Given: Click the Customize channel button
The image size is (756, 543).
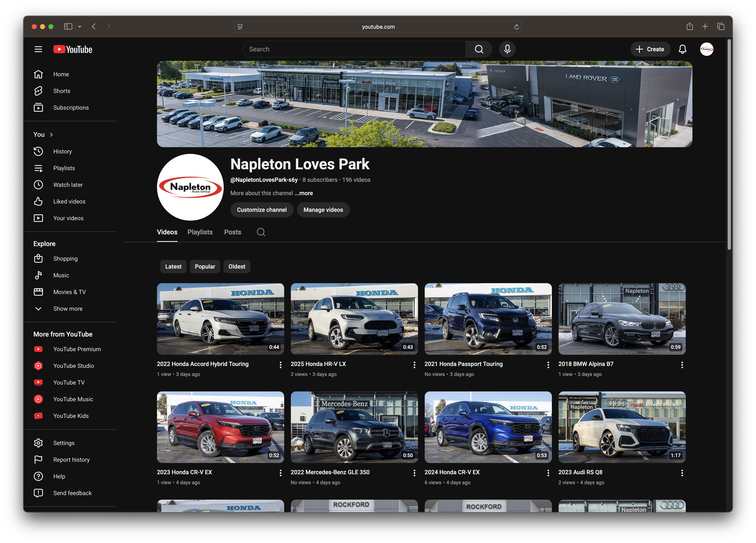Looking at the screenshot, I should pos(261,210).
